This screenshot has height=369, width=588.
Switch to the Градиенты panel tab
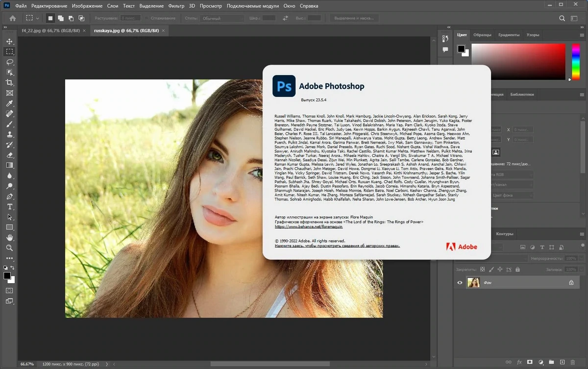pyautogui.click(x=509, y=35)
